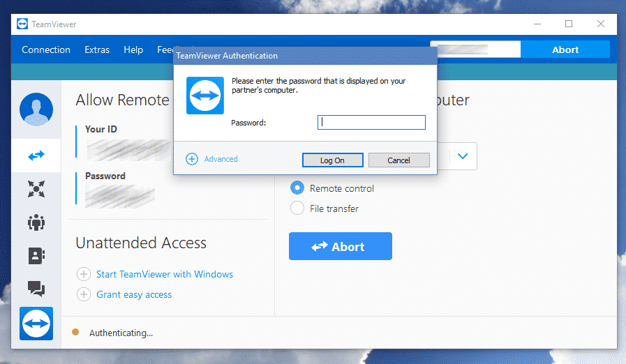Screen dimensions: 626x364
Task: Click the Abort button in the top bar
Action: [565, 50]
